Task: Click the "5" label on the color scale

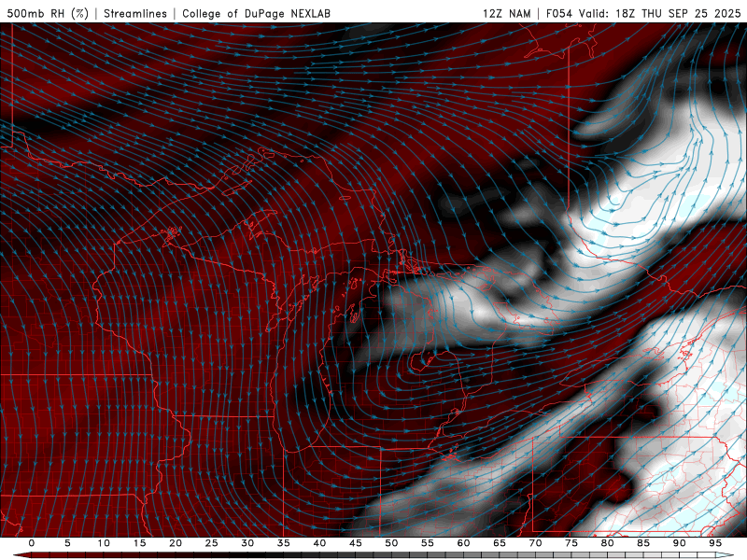Action: point(67,543)
